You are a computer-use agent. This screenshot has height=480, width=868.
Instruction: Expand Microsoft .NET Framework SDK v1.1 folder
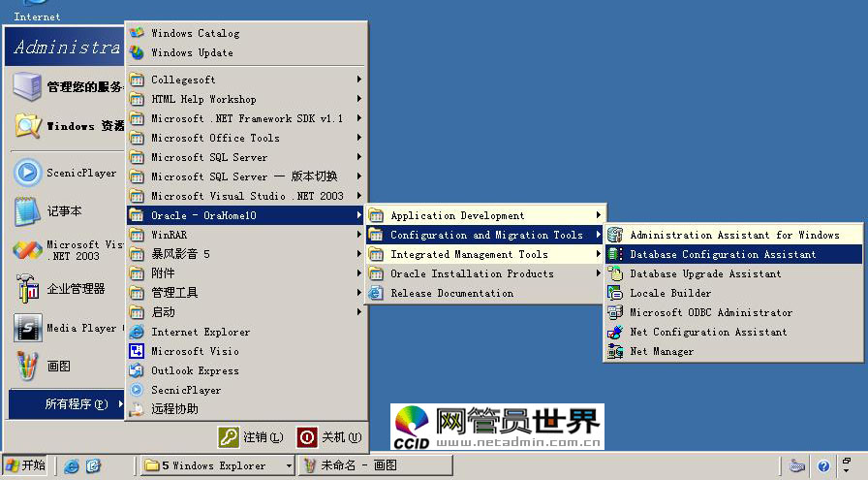click(x=247, y=118)
